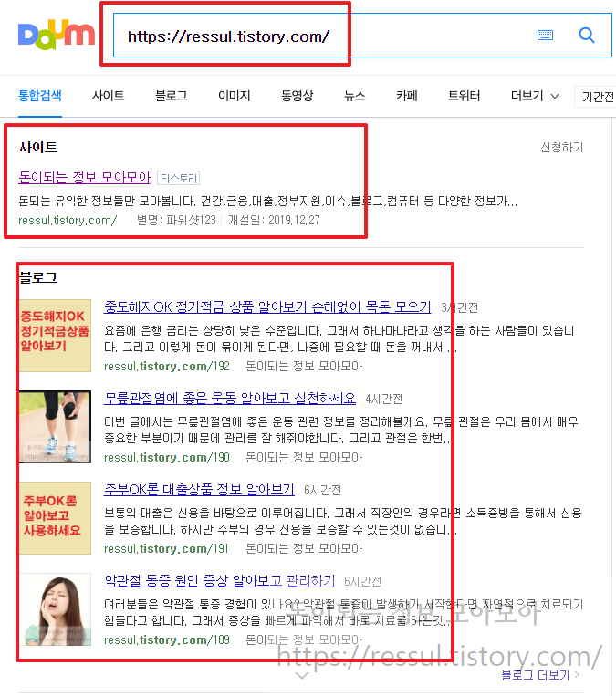
Task: Open 주부OK론 대출상품 정보 알아보기 title
Action: tap(199, 489)
